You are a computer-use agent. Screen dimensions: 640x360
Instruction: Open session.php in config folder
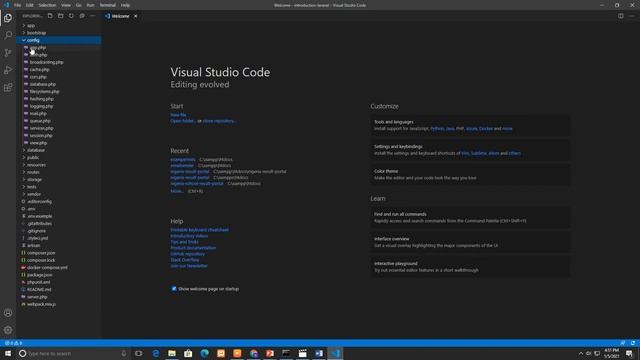point(41,136)
